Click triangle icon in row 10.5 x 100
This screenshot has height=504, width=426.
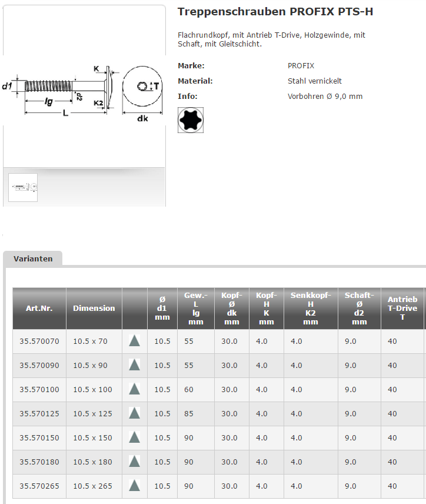pyautogui.click(x=134, y=389)
